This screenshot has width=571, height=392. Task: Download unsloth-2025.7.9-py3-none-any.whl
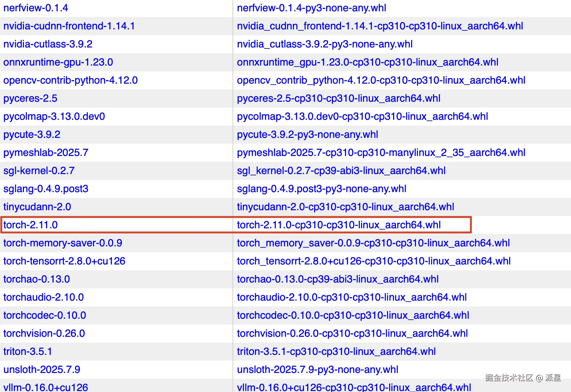[x=317, y=369]
